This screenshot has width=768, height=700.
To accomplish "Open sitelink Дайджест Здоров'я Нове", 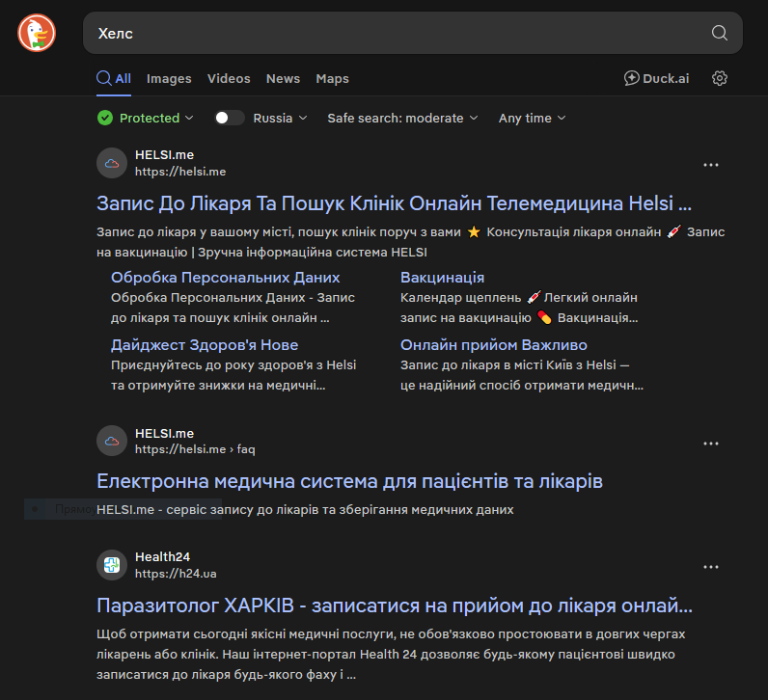I will (205, 345).
